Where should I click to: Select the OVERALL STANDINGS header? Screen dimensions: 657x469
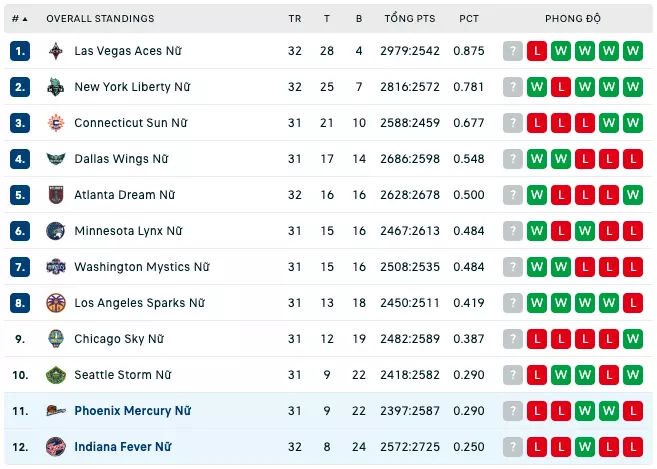point(100,19)
